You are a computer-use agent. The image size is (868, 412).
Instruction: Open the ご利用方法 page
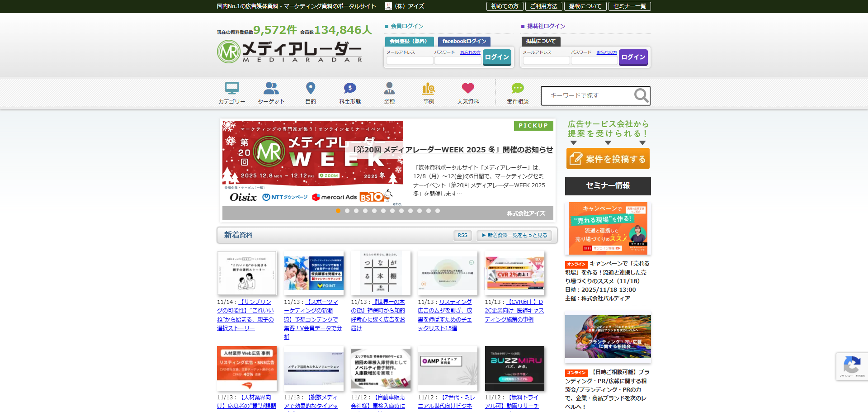tap(544, 6)
